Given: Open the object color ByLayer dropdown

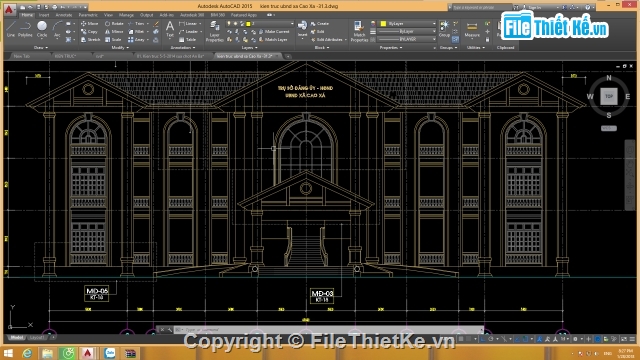Looking at the screenshot, I should pyautogui.click(x=408, y=24).
